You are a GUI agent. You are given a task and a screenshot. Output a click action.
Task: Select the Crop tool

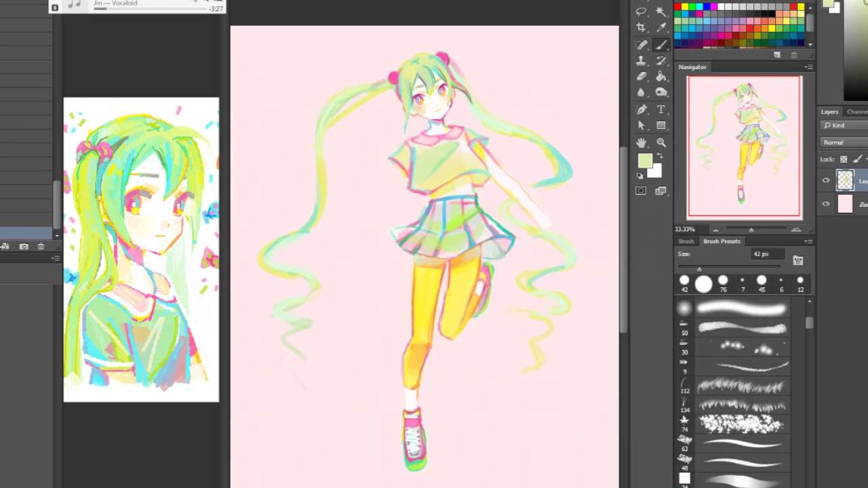coord(642,28)
